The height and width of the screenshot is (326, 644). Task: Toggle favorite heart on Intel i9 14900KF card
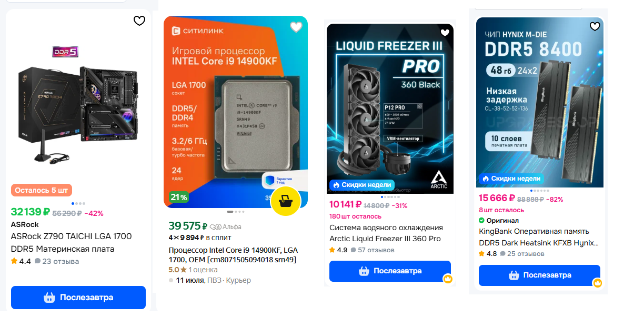point(296,27)
